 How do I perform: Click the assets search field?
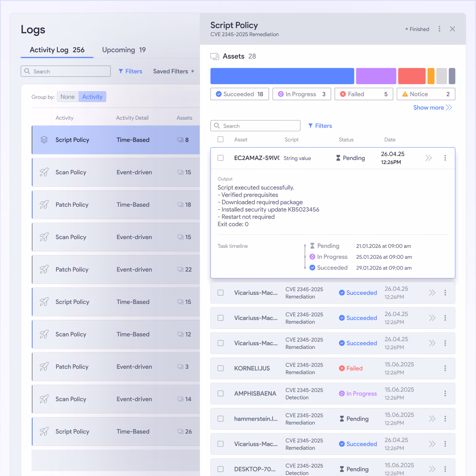pos(255,126)
